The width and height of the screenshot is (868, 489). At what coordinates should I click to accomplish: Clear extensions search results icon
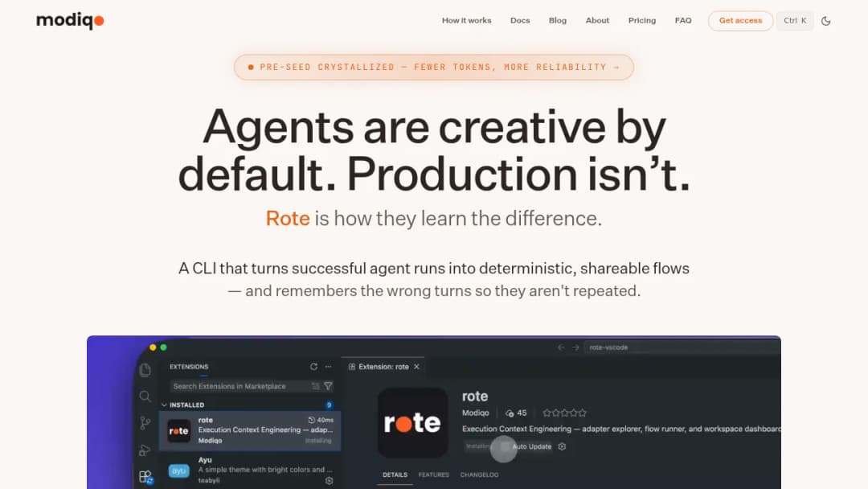316,386
